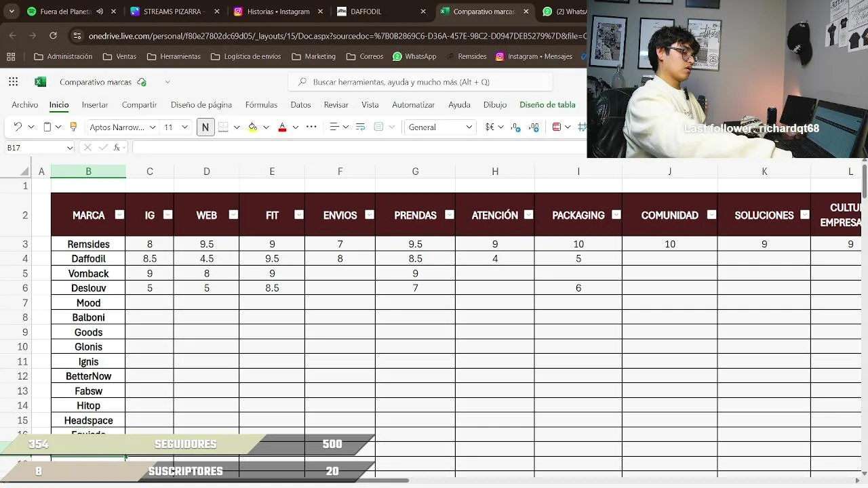
Task: View site information icon in address bar
Action: [77, 35]
